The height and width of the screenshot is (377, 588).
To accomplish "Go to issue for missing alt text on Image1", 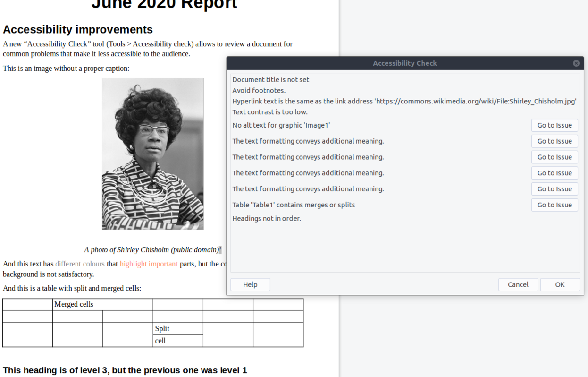I will 554,125.
